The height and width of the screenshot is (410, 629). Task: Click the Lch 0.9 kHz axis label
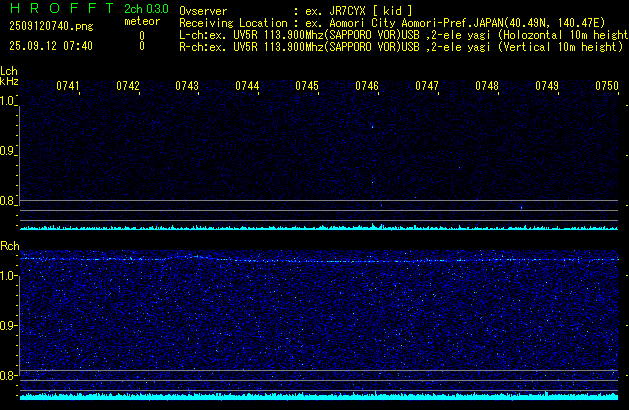[x=7, y=151]
